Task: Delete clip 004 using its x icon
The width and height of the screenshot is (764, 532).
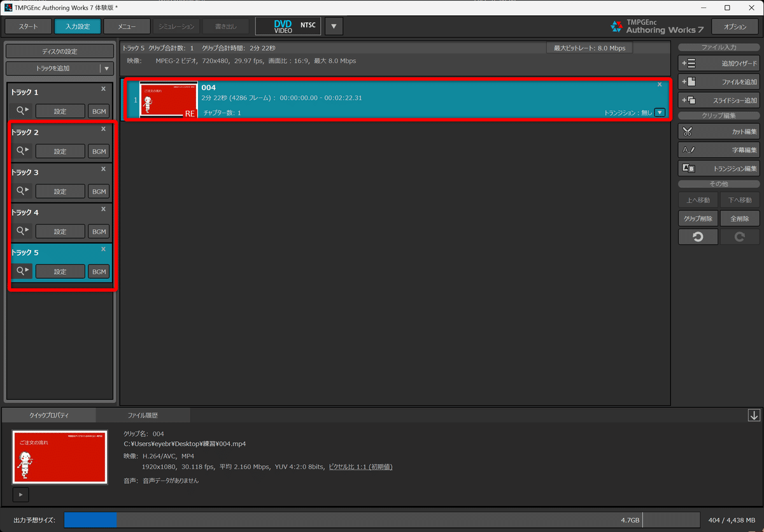Action: (x=660, y=84)
